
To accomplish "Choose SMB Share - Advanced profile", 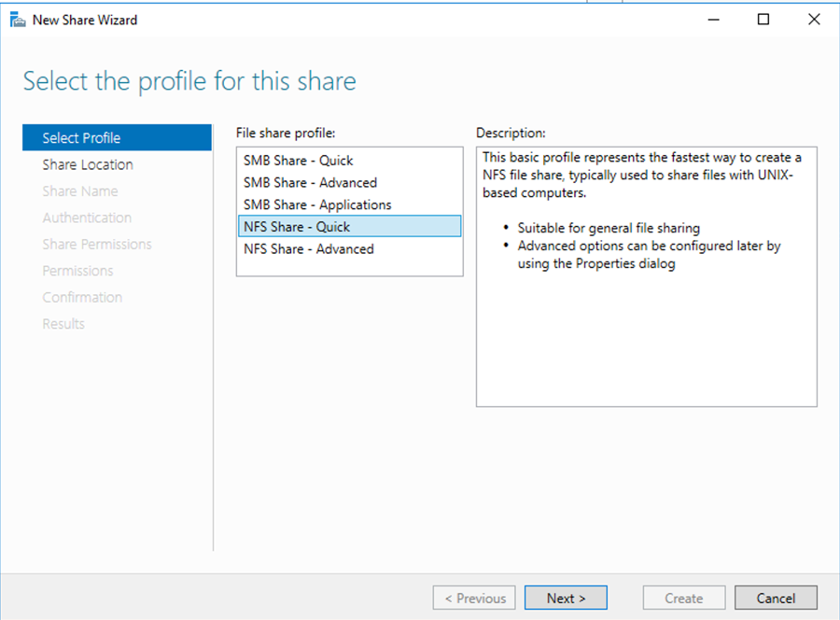I will point(349,182).
